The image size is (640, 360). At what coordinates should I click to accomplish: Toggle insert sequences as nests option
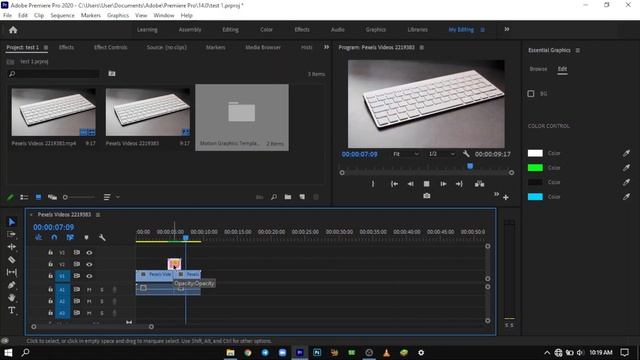(38, 237)
